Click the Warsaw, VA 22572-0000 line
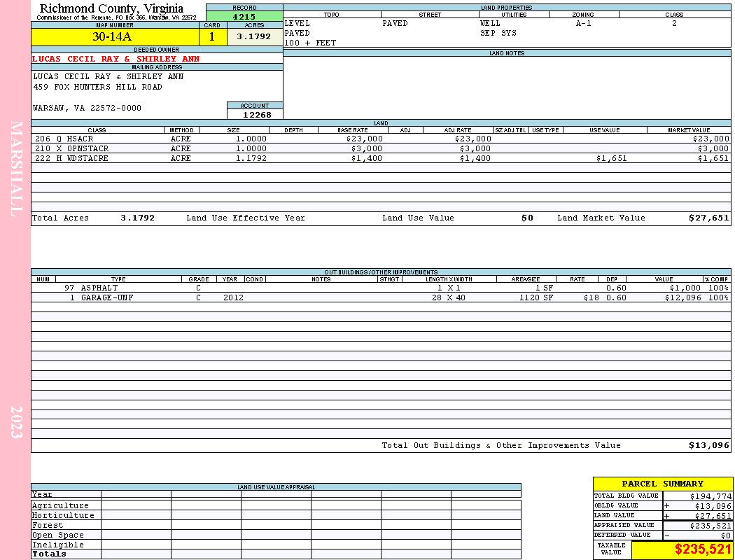 87,108
